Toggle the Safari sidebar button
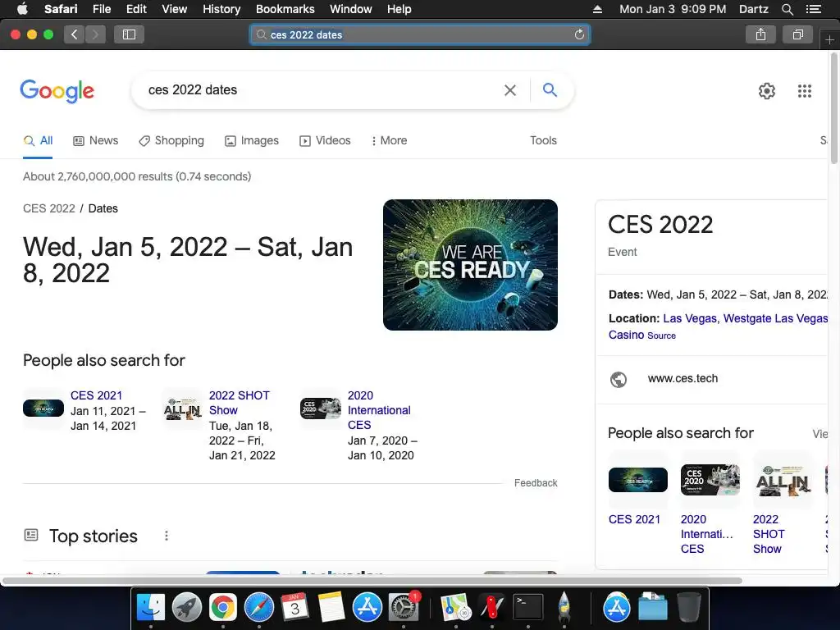The image size is (840, 630). click(129, 34)
